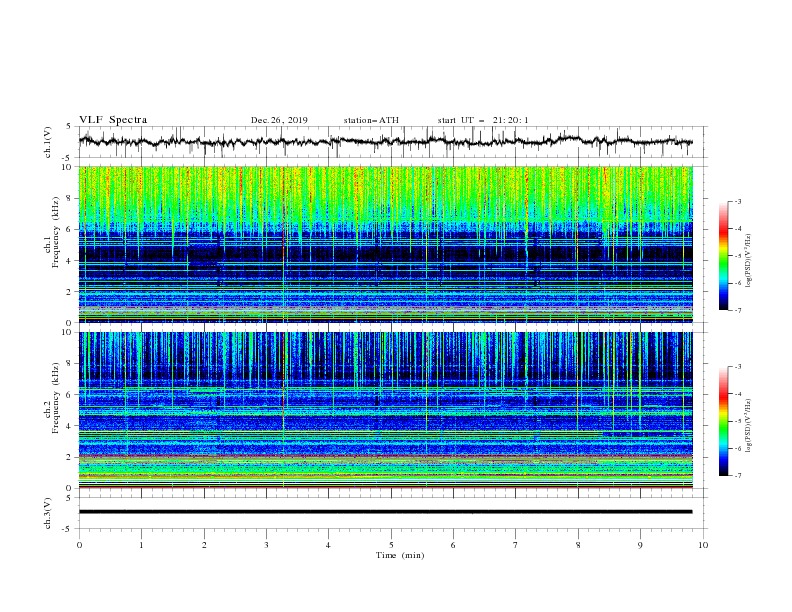Click the "ch.3(V)" waveform axis label
This screenshot has height=612, width=792.
click(48, 514)
